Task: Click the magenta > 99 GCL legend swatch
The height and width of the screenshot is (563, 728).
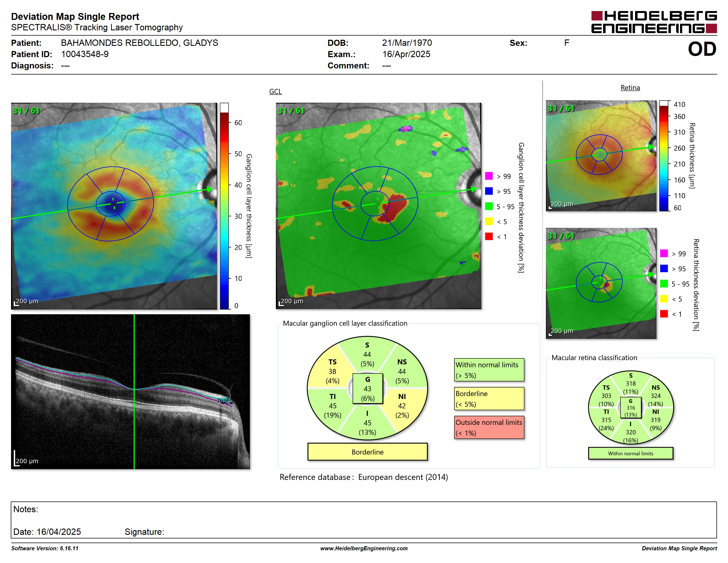Action: pos(489,176)
